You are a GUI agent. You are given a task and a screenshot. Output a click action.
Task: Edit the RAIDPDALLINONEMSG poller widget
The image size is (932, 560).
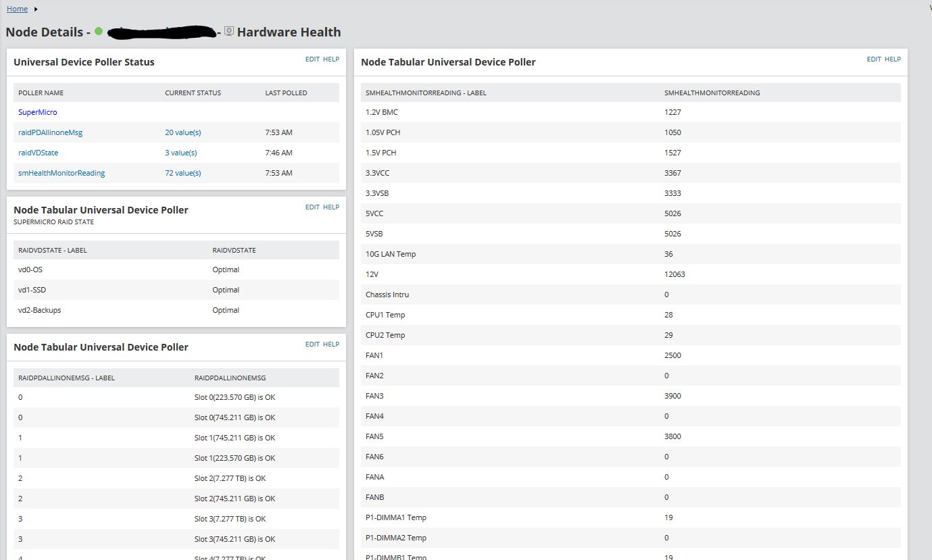312,345
